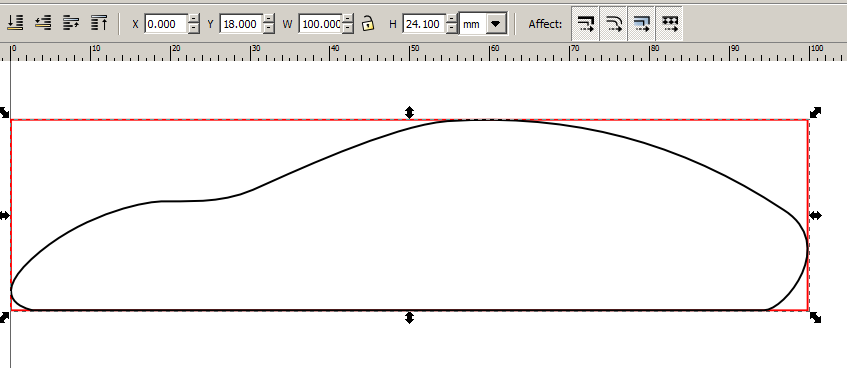The image size is (847, 368).
Task: Toggle the width/height ratio lock icon
Action: 368,23
